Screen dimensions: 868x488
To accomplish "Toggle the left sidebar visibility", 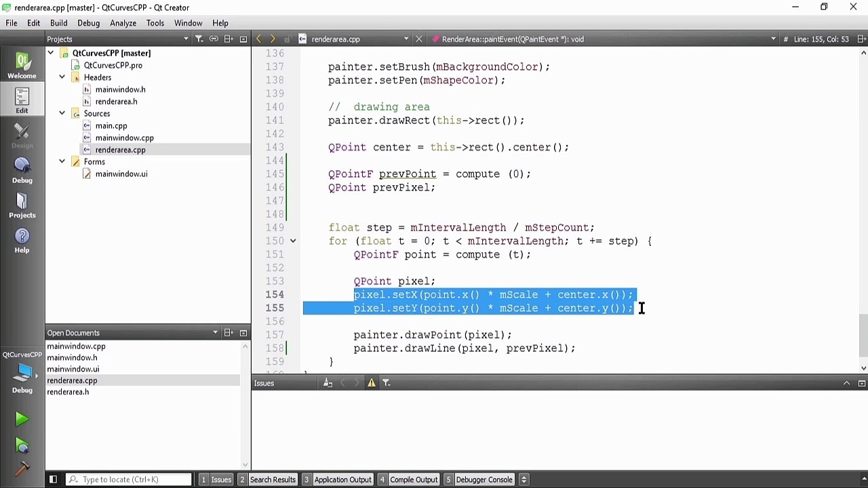I will click(53, 480).
